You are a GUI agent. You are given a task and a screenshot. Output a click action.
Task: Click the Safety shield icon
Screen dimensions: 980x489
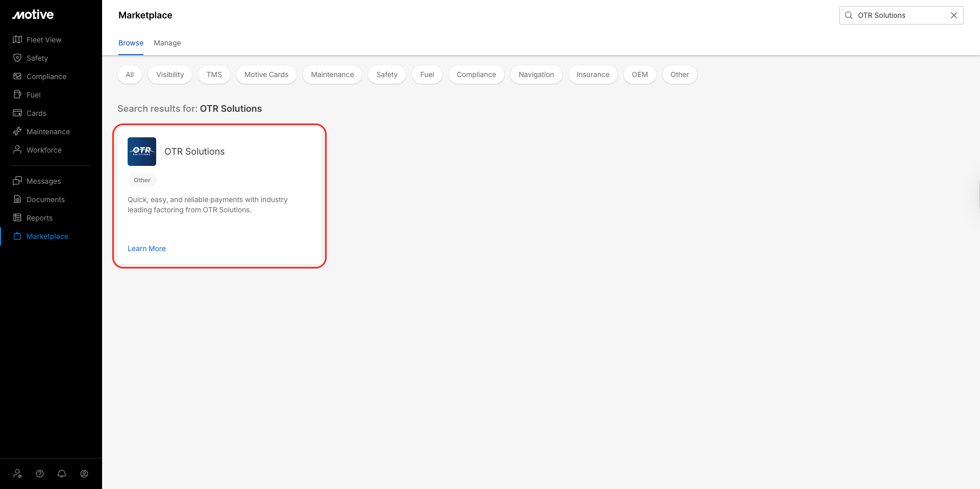[17, 58]
